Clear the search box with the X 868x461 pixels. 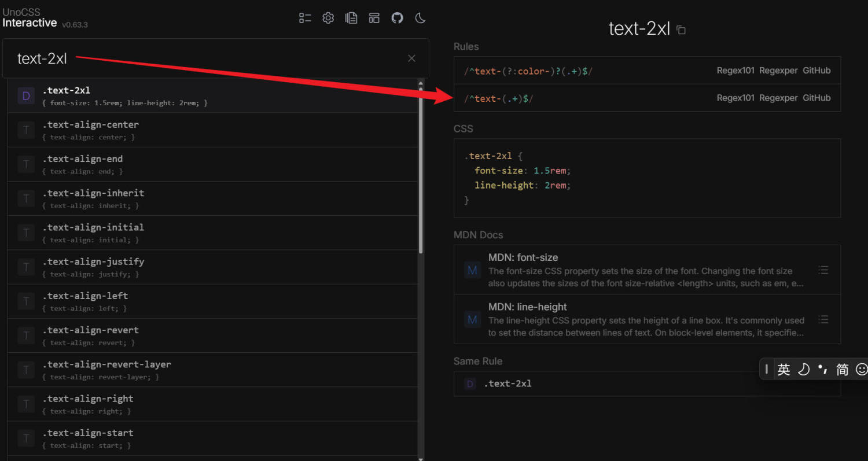411,58
